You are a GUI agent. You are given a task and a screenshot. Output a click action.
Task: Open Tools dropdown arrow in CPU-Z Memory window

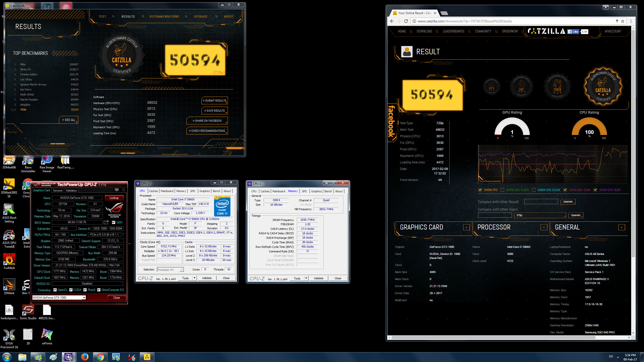coord(306,278)
